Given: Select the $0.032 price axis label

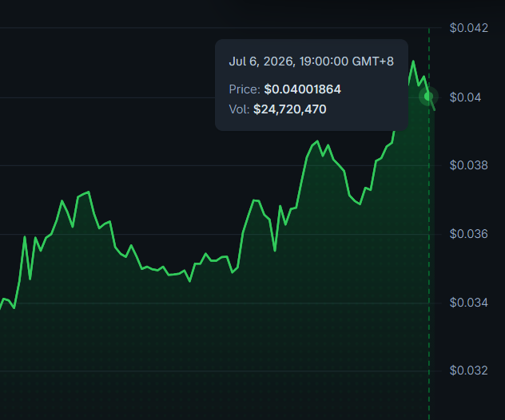Looking at the screenshot, I should (469, 370).
